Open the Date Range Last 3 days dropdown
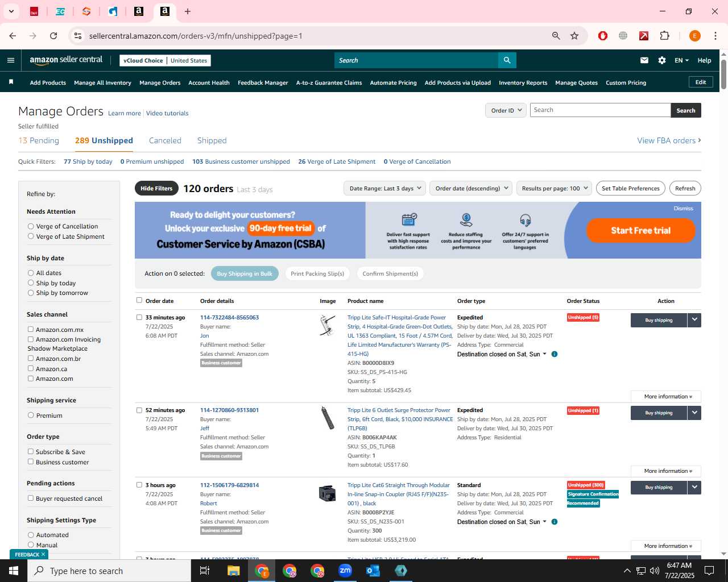Viewport: 728px width, 582px height. tap(385, 188)
